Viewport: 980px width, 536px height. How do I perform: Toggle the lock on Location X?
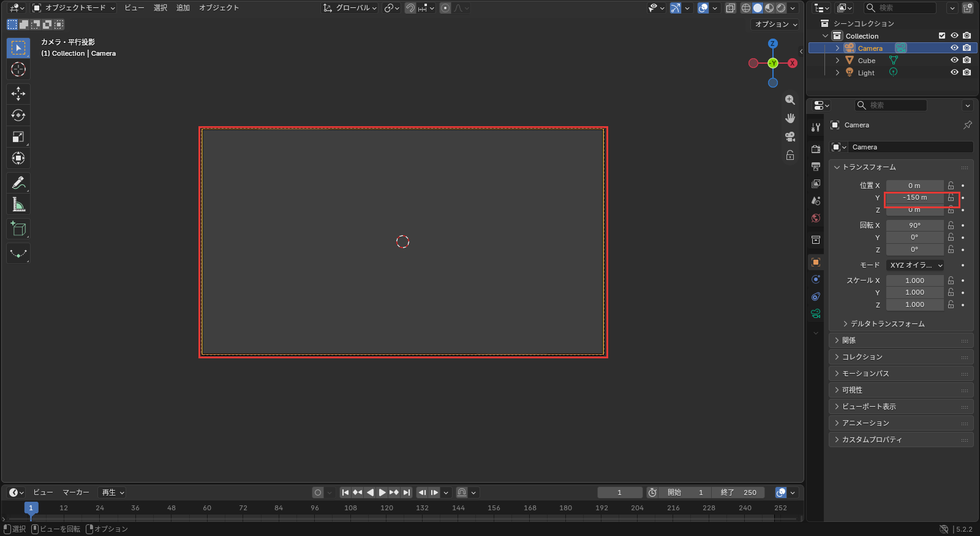pos(951,186)
